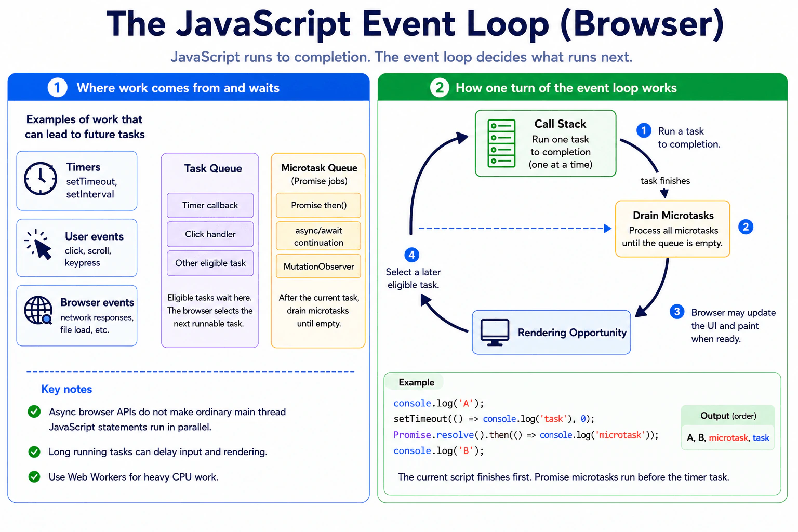The height and width of the screenshot is (532, 798).
Task: Click 'network responses, file load, etc.' text
Action: coord(97,324)
